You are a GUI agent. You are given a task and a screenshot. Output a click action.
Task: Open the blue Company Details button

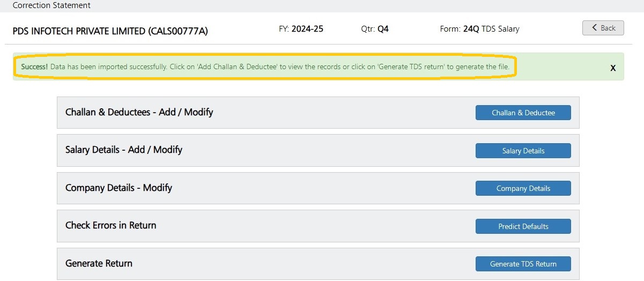523,188
